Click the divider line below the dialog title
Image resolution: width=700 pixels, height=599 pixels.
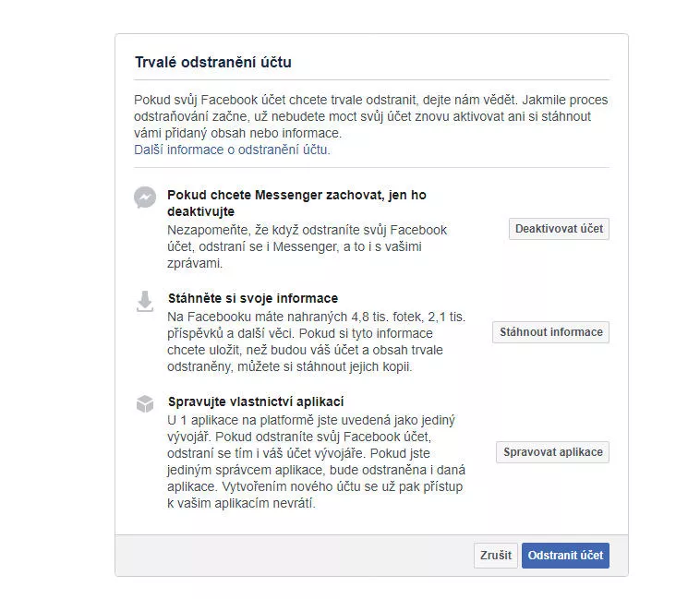[x=371, y=80]
